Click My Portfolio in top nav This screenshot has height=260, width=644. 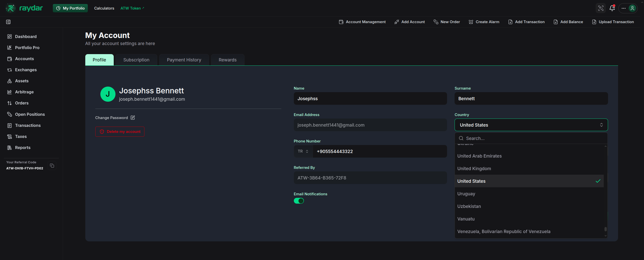tap(70, 8)
